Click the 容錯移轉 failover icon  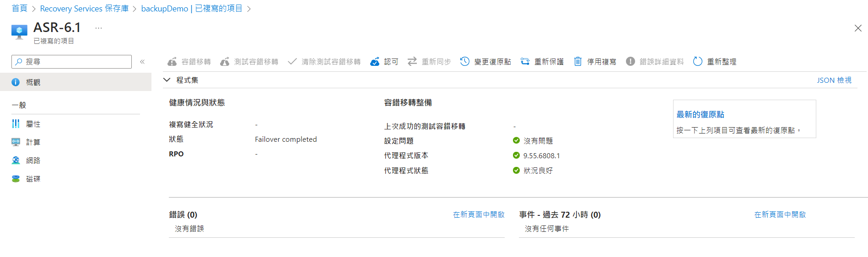[x=172, y=62]
